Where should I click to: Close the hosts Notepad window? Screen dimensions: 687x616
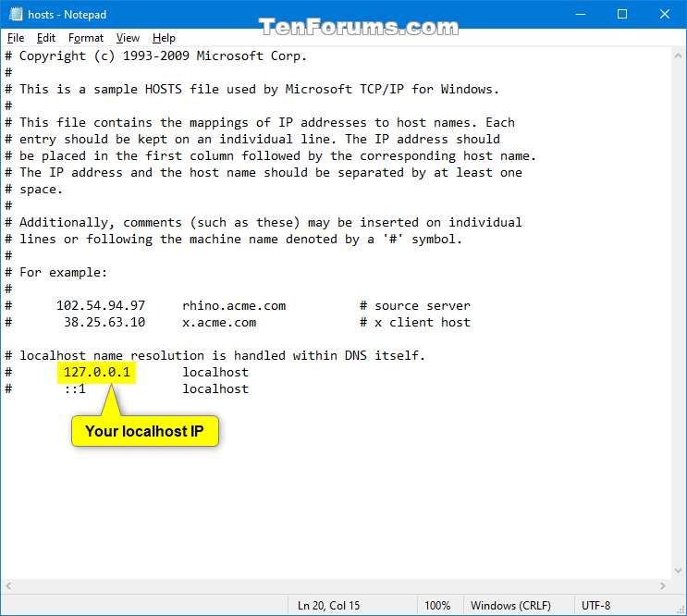point(665,15)
